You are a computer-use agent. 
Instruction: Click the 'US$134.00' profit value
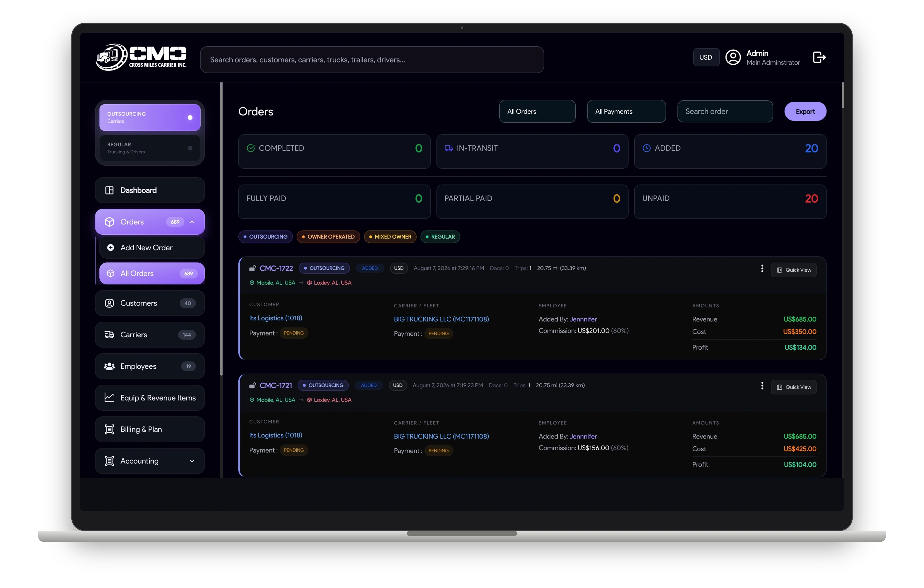click(x=800, y=347)
